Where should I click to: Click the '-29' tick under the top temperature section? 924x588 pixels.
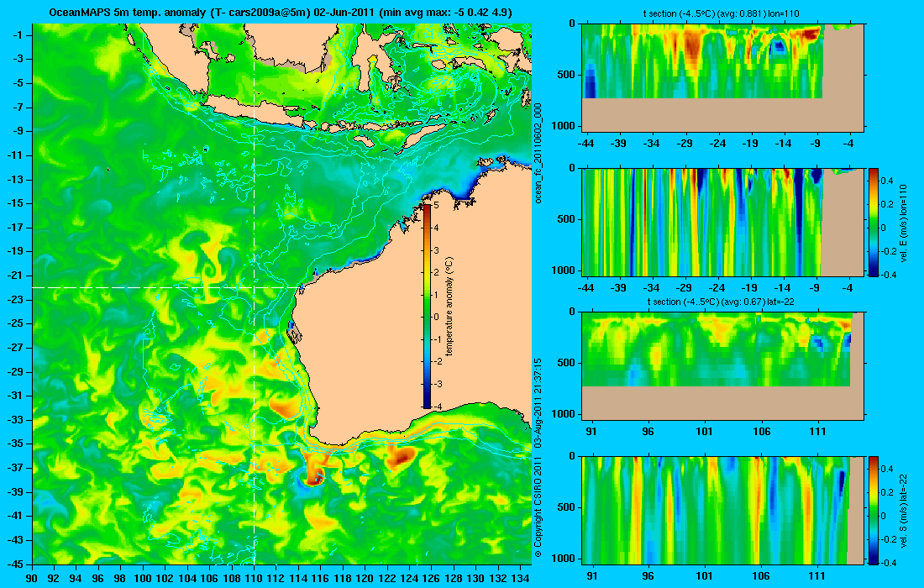pyautogui.click(x=684, y=143)
